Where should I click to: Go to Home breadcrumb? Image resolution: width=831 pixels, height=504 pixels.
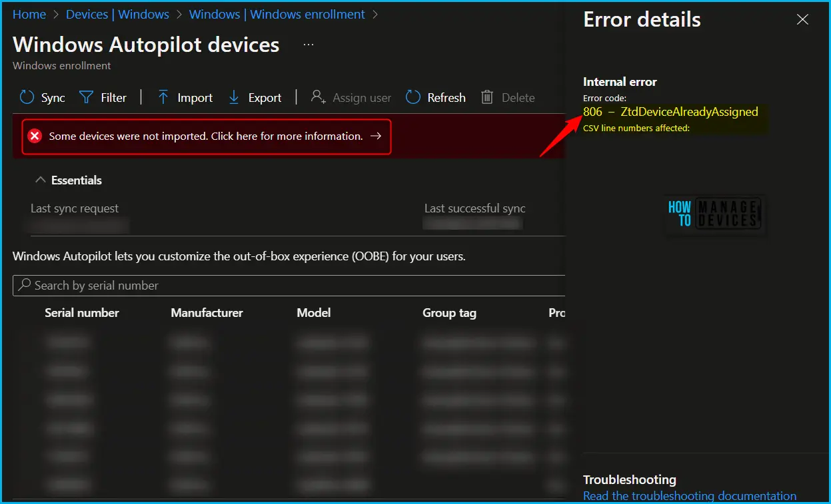click(x=29, y=14)
